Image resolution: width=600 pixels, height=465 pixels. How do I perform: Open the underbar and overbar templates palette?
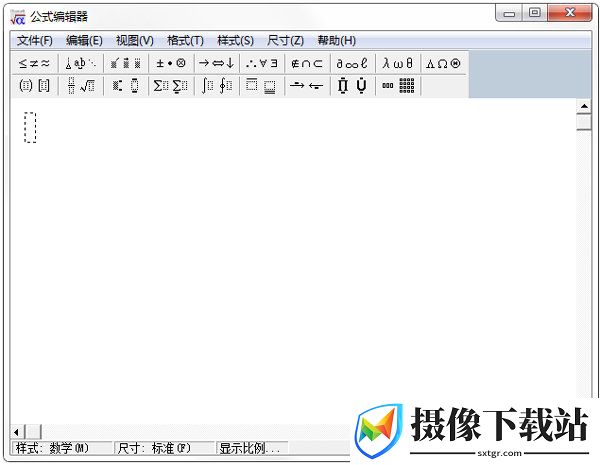262,86
